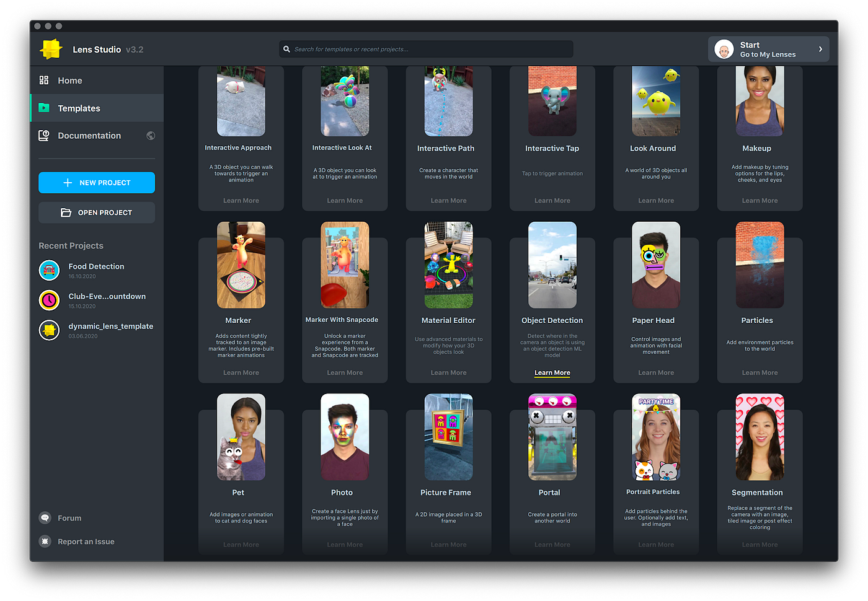Click Learn More under Particles template
This screenshot has height=601, width=868.
760,372
